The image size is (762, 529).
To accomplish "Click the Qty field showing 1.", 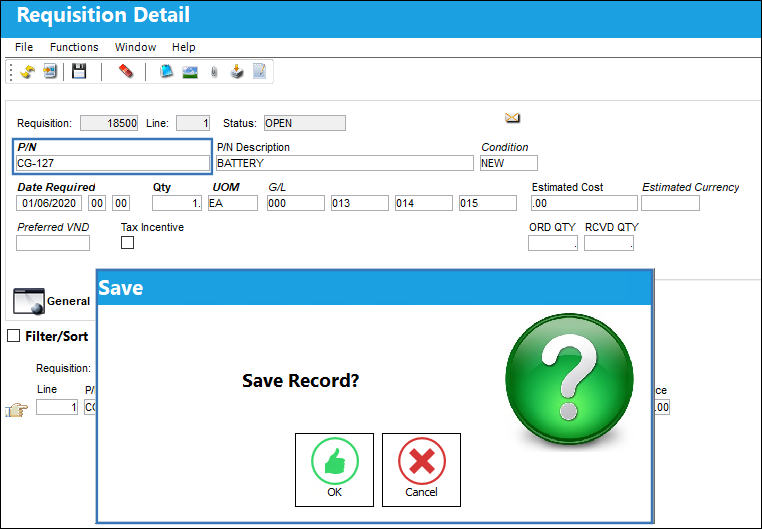I will [177, 203].
